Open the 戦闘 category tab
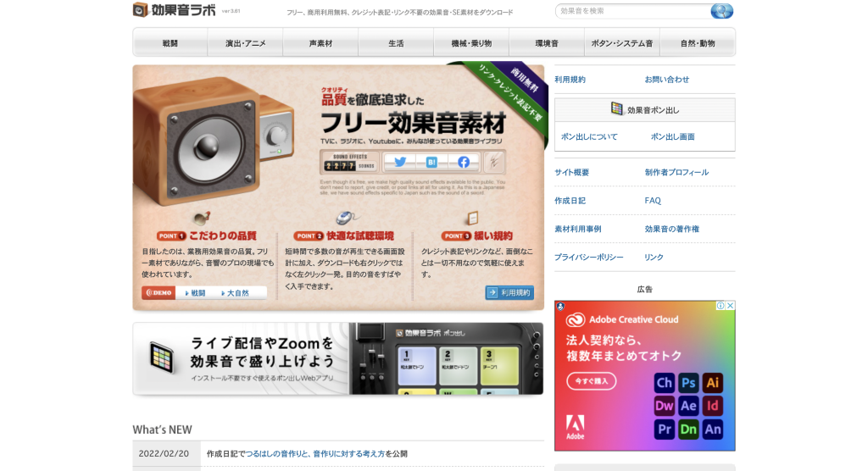Image resolution: width=868 pixels, height=471 pixels. (170, 42)
